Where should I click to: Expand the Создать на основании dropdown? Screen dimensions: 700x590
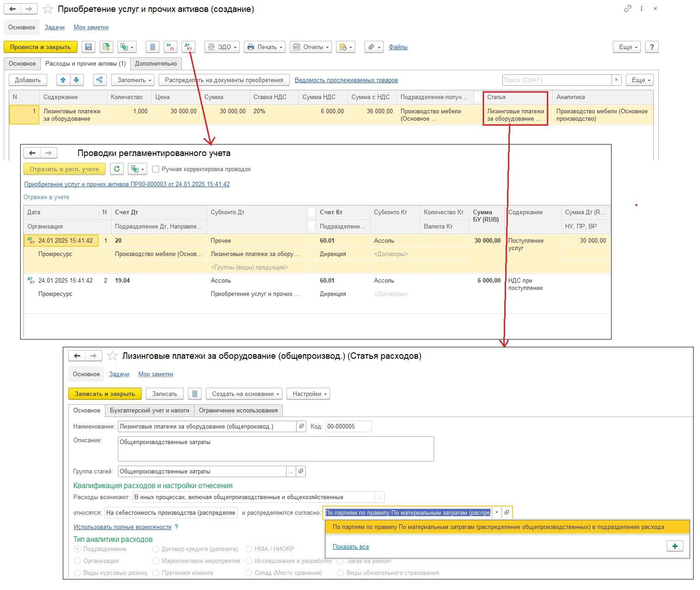pyautogui.click(x=245, y=394)
